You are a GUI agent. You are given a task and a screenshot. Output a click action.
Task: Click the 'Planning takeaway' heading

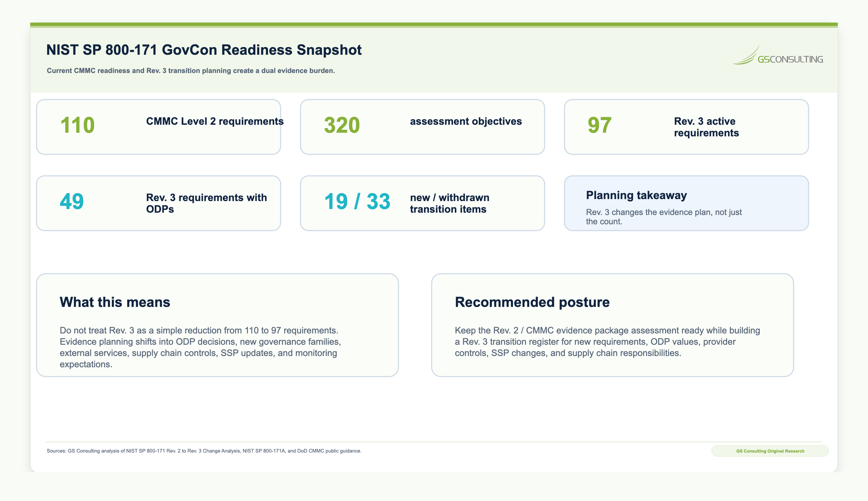(x=636, y=195)
